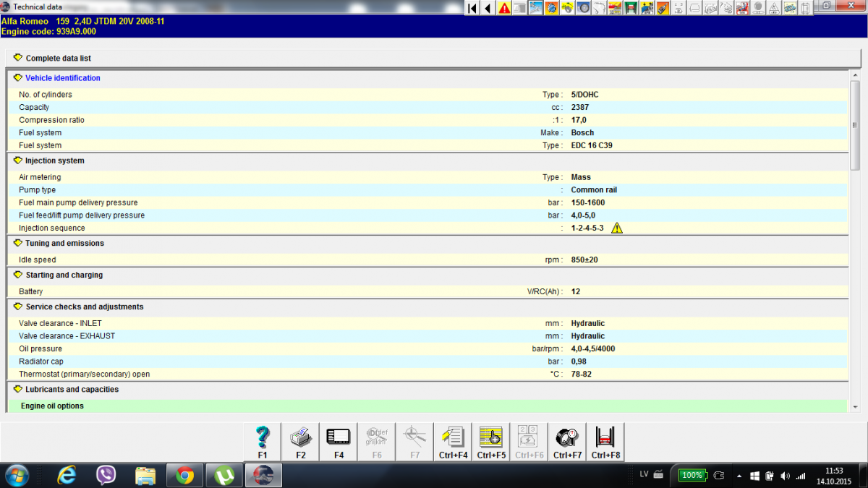The image size is (868, 488).
Task: Collapse the Injection system section
Action: pyautogui.click(x=18, y=160)
